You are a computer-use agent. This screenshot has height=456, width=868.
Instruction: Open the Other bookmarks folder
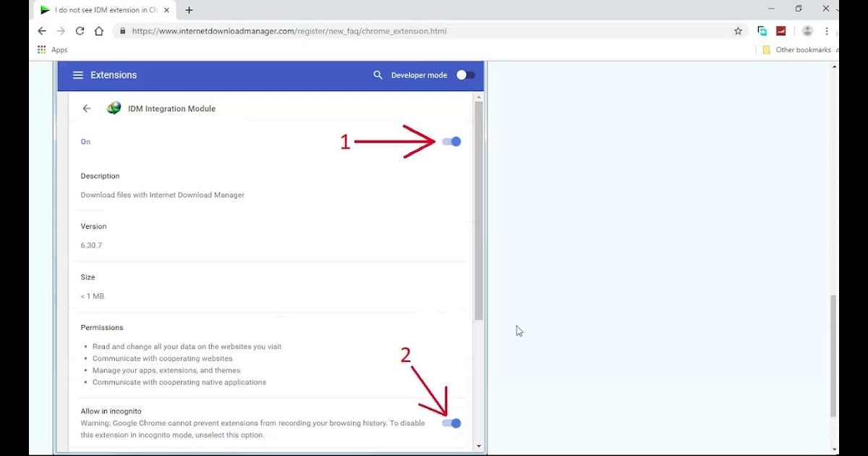(796, 50)
